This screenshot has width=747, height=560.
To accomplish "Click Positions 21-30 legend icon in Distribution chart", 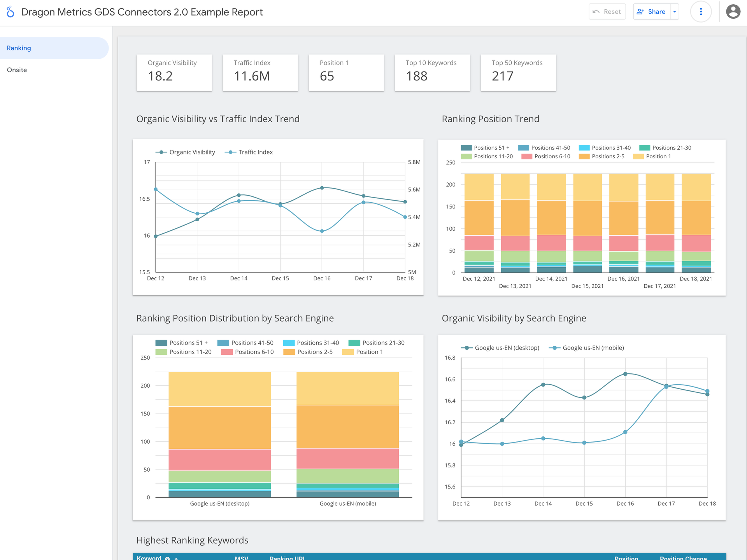I will 354,343.
